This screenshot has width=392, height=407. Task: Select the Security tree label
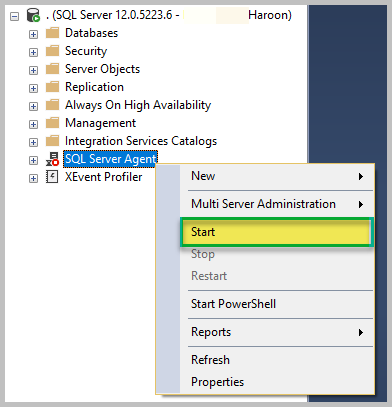(x=86, y=51)
